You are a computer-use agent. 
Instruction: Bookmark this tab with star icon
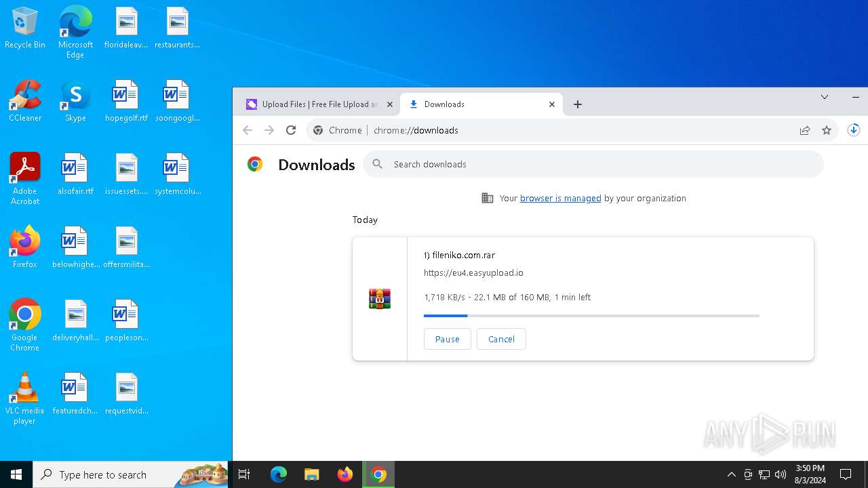[827, 130]
